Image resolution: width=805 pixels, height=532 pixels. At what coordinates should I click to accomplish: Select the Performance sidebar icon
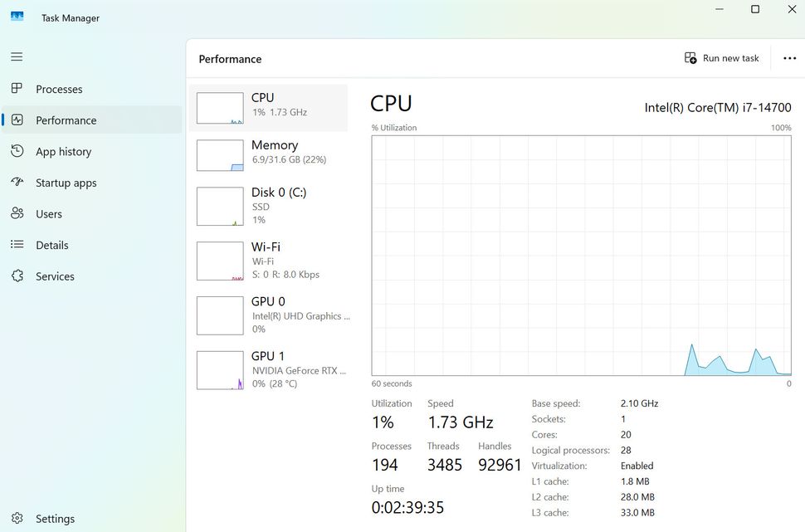(x=17, y=120)
